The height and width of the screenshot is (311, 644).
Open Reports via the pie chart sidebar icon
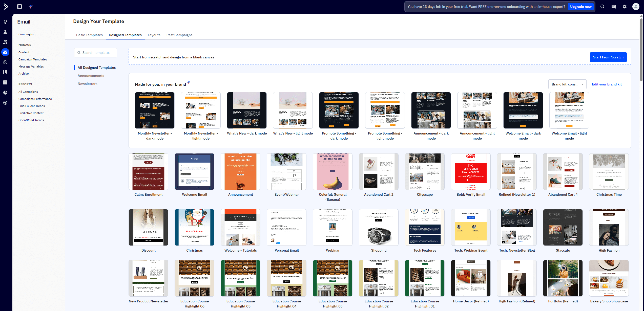pyautogui.click(x=5, y=92)
